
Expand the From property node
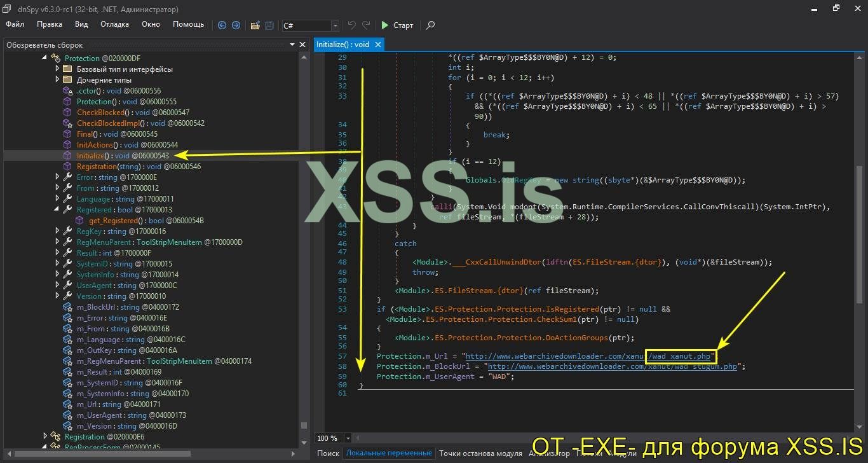pyautogui.click(x=57, y=188)
